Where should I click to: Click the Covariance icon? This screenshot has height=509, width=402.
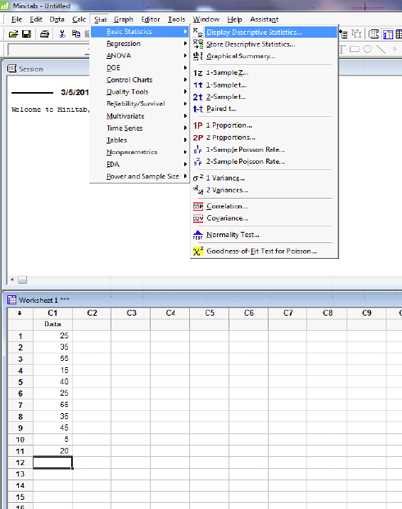(x=198, y=218)
